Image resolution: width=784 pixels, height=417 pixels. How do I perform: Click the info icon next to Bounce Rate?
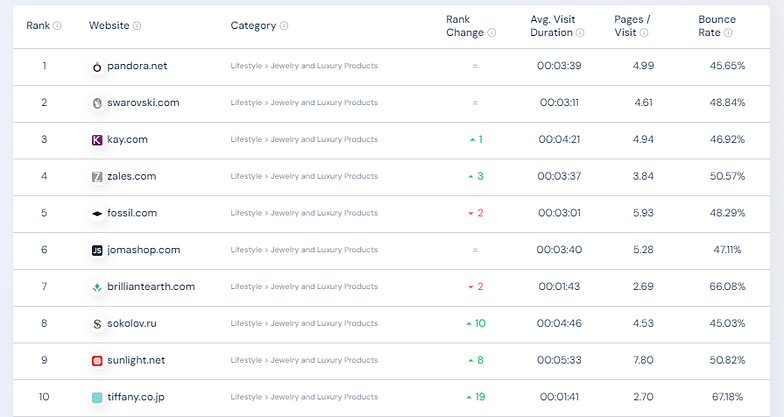point(728,32)
